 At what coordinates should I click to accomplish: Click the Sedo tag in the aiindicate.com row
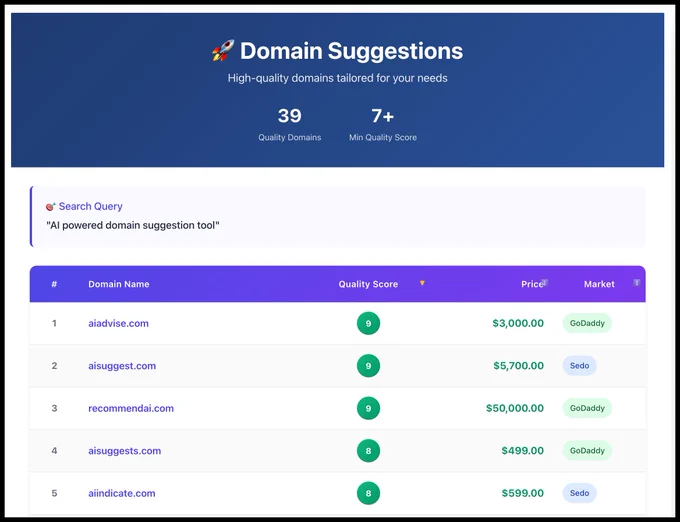coord(579,493)
